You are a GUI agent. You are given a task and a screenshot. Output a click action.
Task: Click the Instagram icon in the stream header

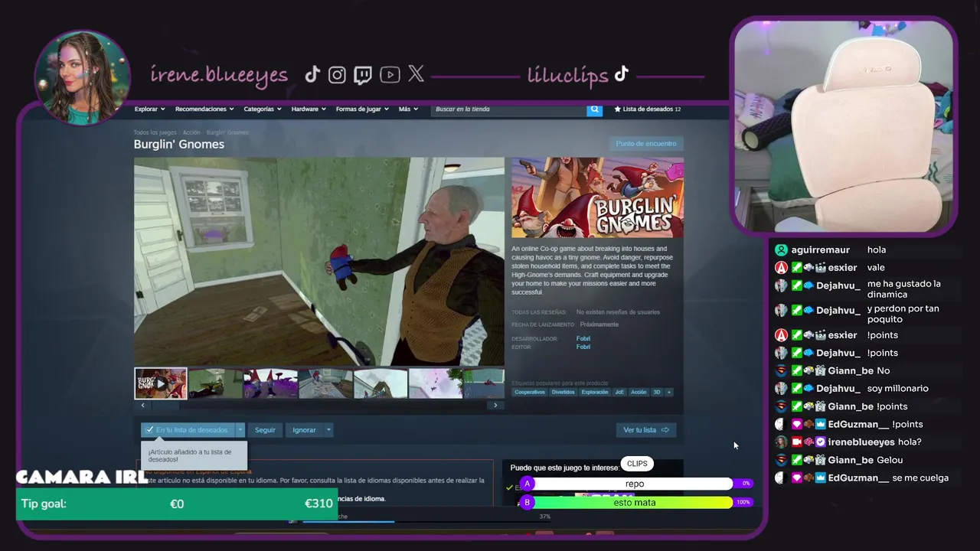(x=337, y=74)
